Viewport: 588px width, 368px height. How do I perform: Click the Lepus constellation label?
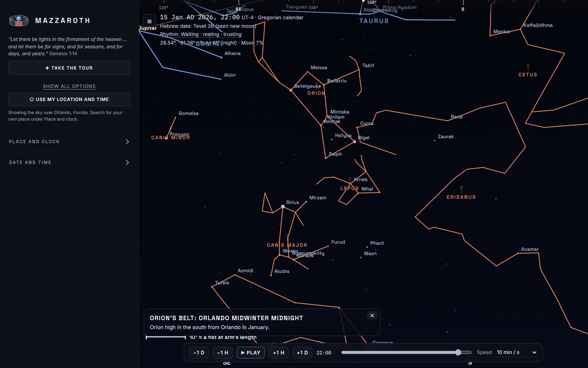[350, 188]
